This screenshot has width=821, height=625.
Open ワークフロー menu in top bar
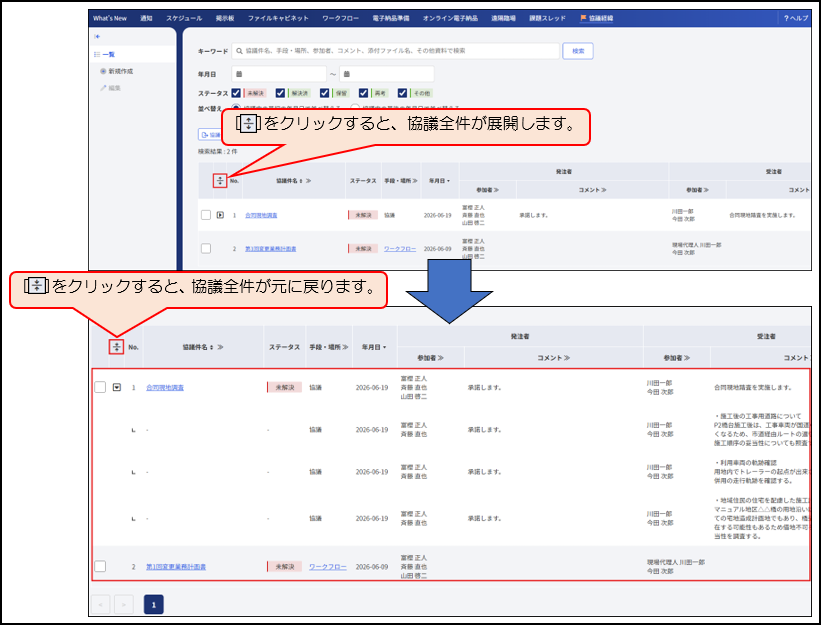340,18
